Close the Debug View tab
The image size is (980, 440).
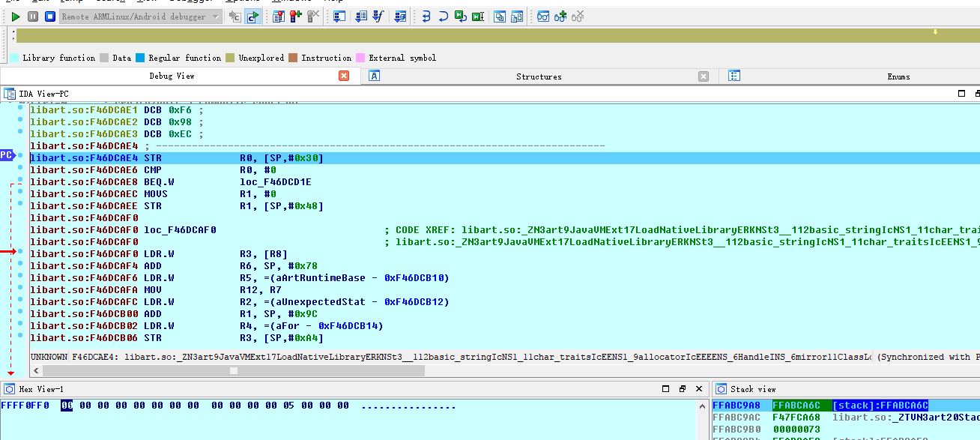click(x=344, y=76)
